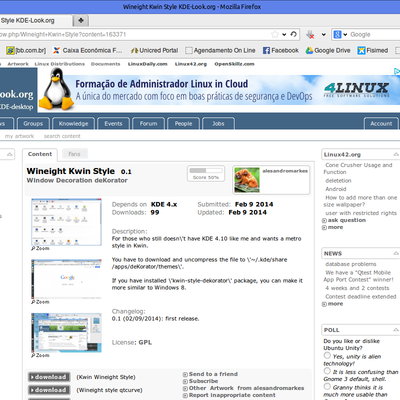400x400 pixels.
Task: Select 'Granny thinks it is' poll option
Action: tap(327, 386)
